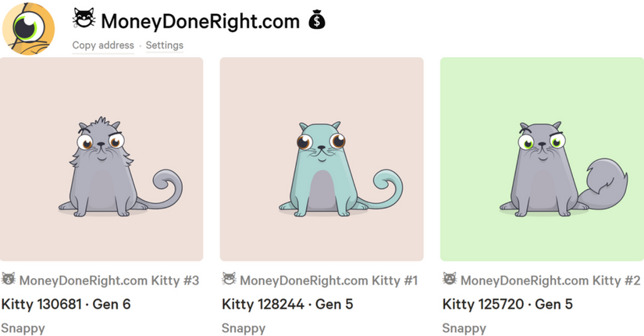Open the gray fluffy Kitty 130681 image

101,159
